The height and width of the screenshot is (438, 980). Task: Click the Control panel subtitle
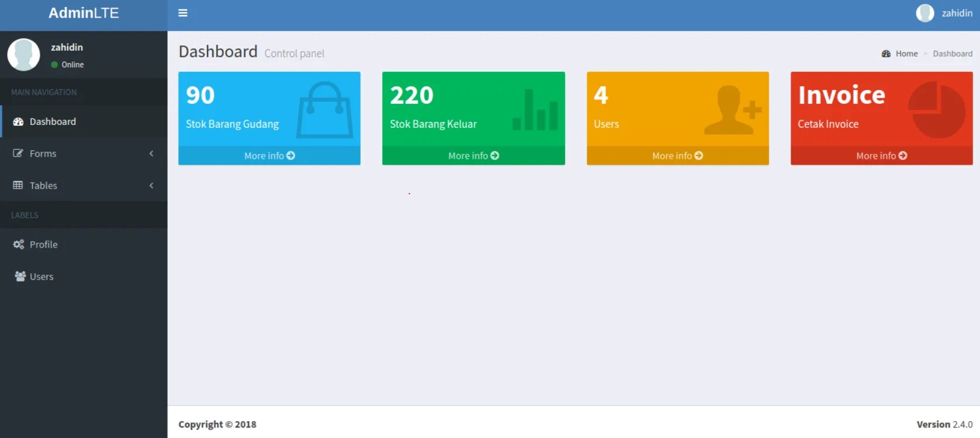coord(295,54)
